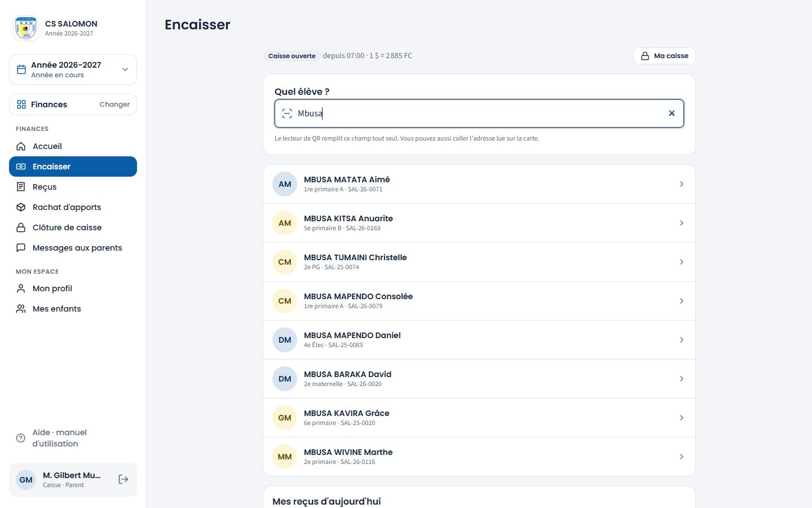Click the padlock icon on Ma caisse
This screenshot has height=508, width=812.
tap(645, 56)
